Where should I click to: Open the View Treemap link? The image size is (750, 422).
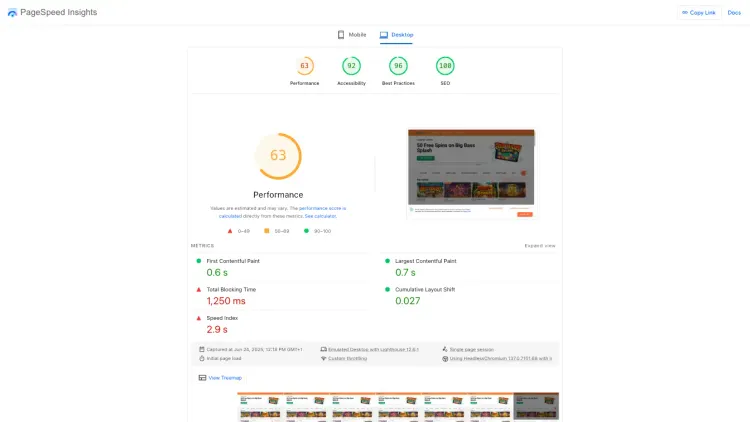coord(225,378)
